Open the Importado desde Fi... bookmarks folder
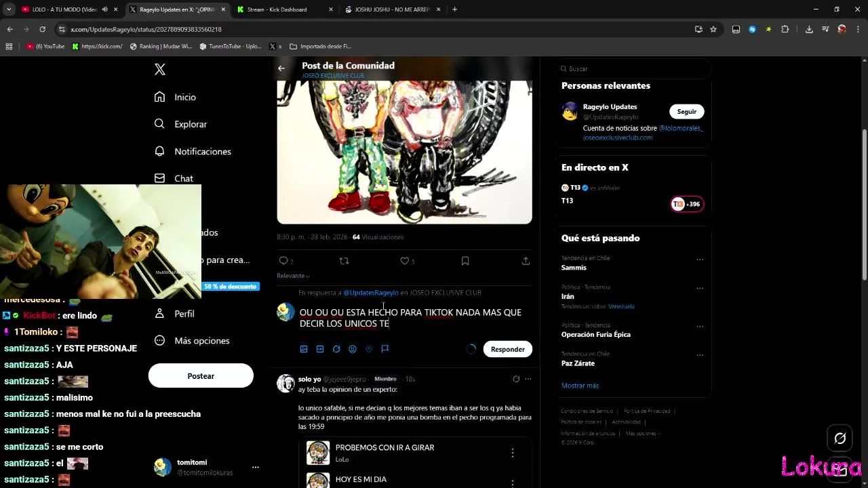The image size is (868, 488). click(x=320, y=47)
